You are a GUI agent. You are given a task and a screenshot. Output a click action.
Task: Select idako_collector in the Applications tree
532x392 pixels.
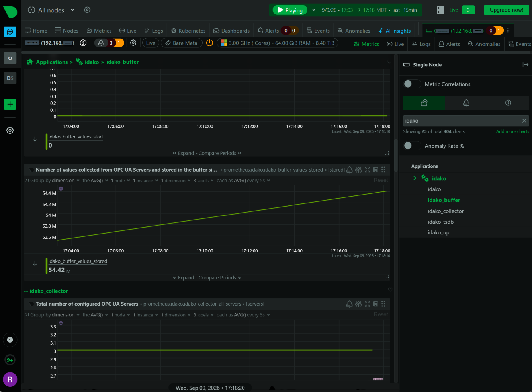point(446,211)
